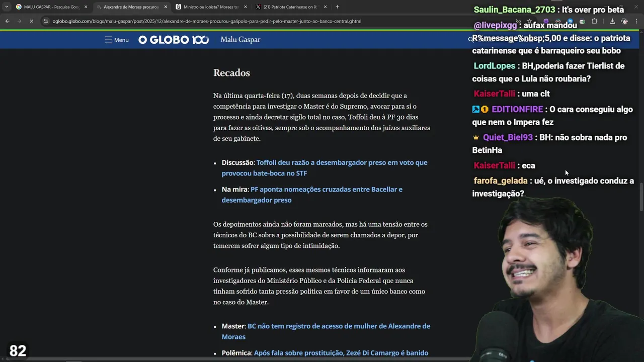
Task: Open the O Globo hamburger Menu
Action: tap(117, 40)
